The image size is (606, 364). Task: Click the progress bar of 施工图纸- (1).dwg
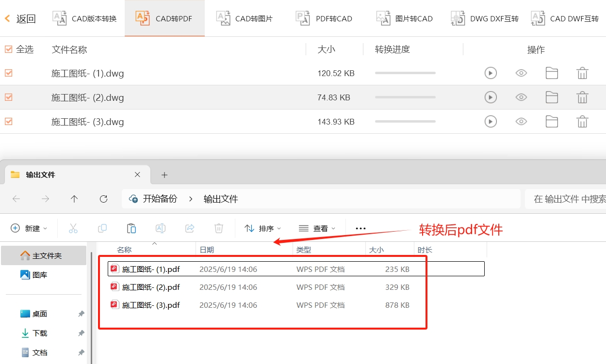point(405,73)
